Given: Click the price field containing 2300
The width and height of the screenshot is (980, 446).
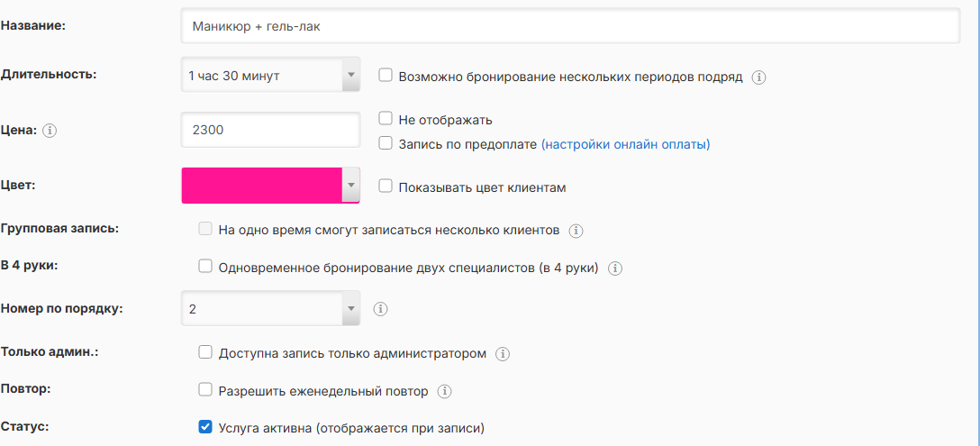Looking at the screenshot, I should pyautogui.click(x=270, y=130).
